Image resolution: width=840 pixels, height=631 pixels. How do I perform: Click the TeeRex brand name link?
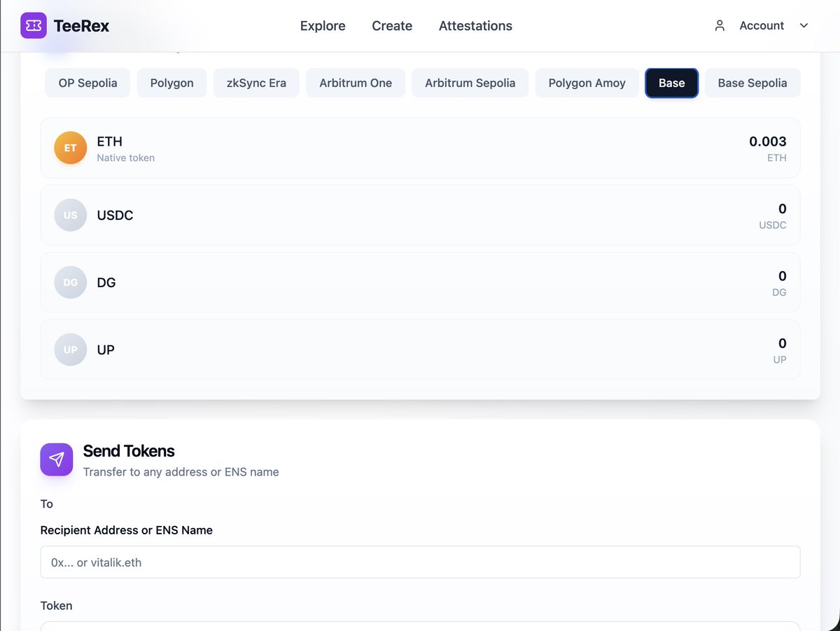(81, 27)
